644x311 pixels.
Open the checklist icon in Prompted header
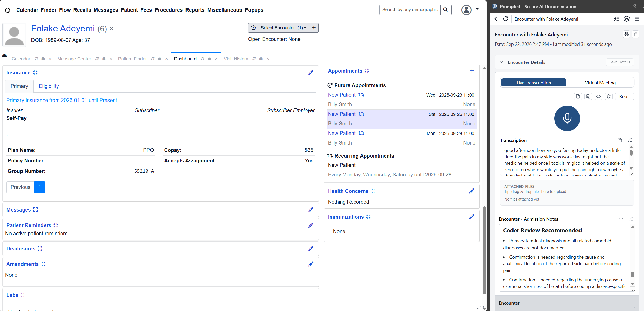616,19
